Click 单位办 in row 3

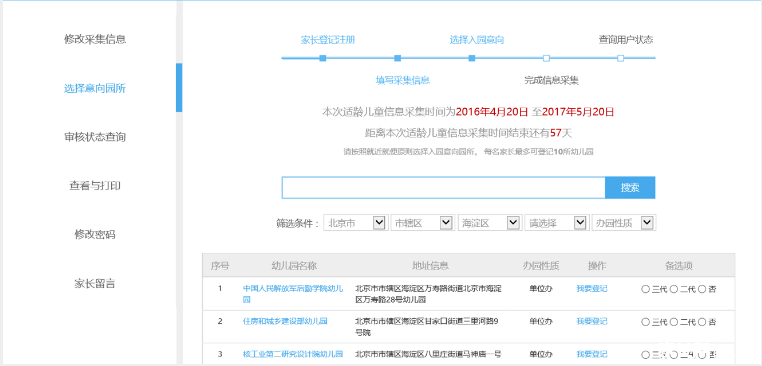[x=541, y=354]
